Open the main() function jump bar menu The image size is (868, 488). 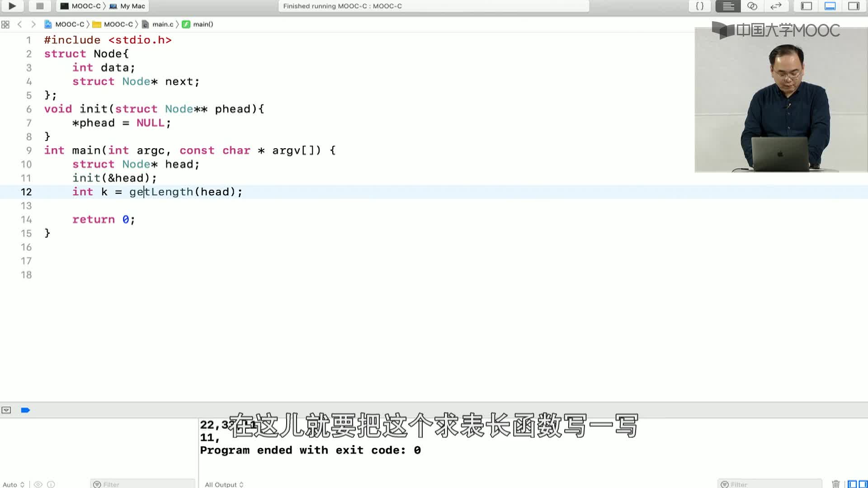pos(198,24)
